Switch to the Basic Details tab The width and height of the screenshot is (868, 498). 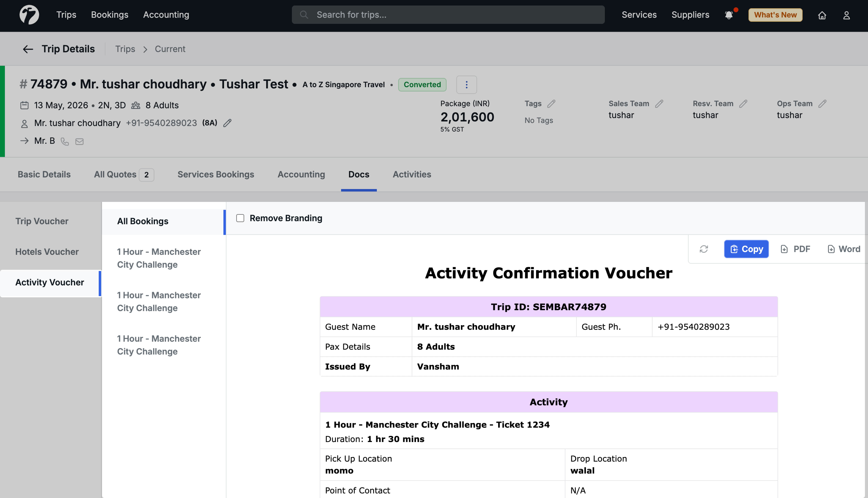[x=44, y=174]
